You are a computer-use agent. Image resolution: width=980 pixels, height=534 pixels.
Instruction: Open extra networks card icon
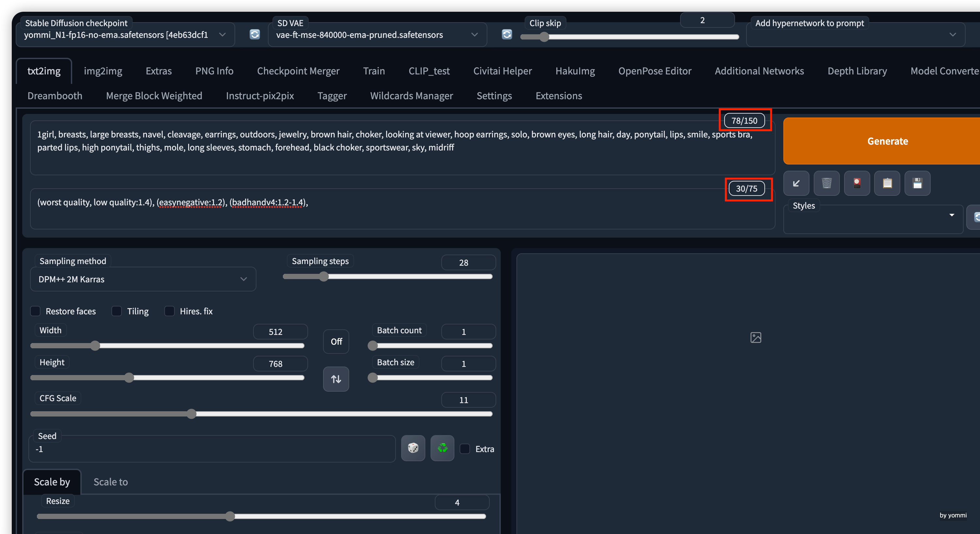[x=857, y=183]
